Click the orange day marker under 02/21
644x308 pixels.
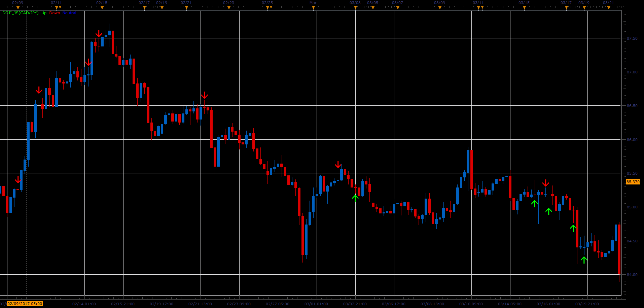tap(186, 7)
